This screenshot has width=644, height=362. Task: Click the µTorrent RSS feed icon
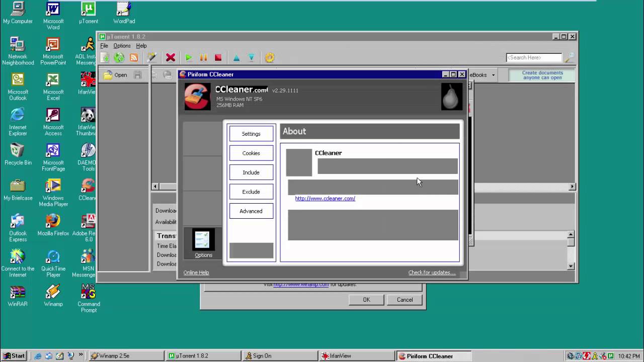134,58
